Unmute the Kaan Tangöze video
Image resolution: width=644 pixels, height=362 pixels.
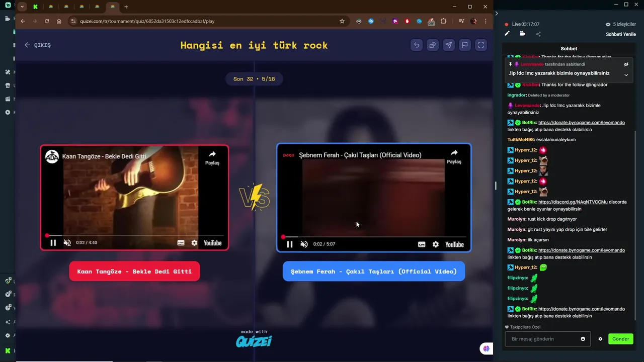(x=67, y=243)
